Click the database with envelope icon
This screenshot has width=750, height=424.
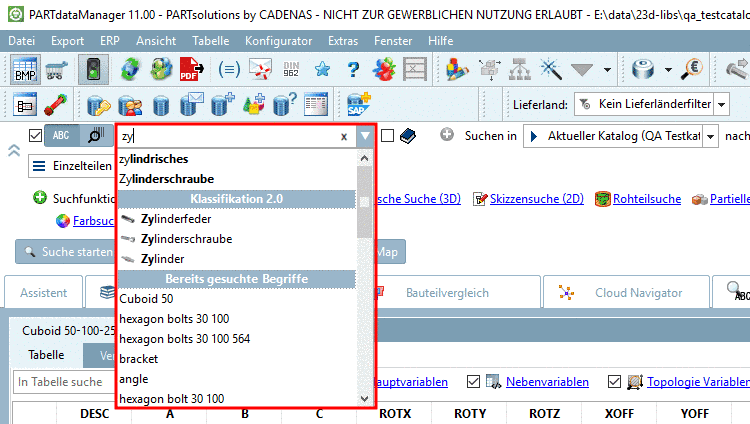click(x=191, y=104)
